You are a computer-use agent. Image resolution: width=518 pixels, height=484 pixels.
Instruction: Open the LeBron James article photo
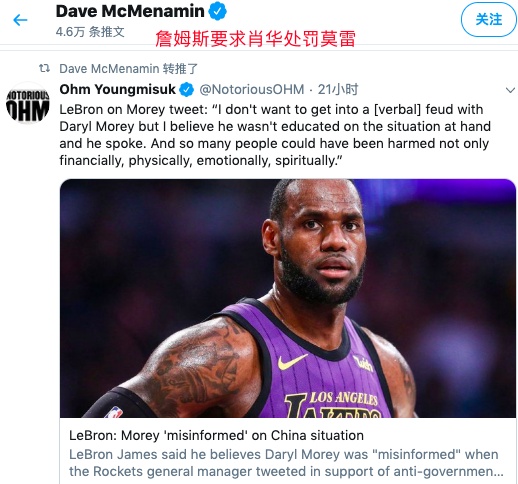(288, 298)
